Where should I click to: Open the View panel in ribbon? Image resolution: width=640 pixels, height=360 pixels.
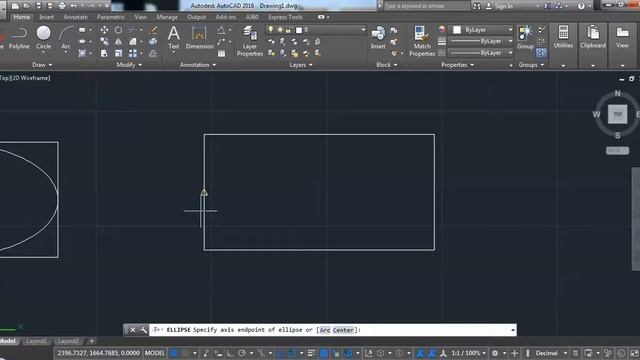(x=622, y=38)
